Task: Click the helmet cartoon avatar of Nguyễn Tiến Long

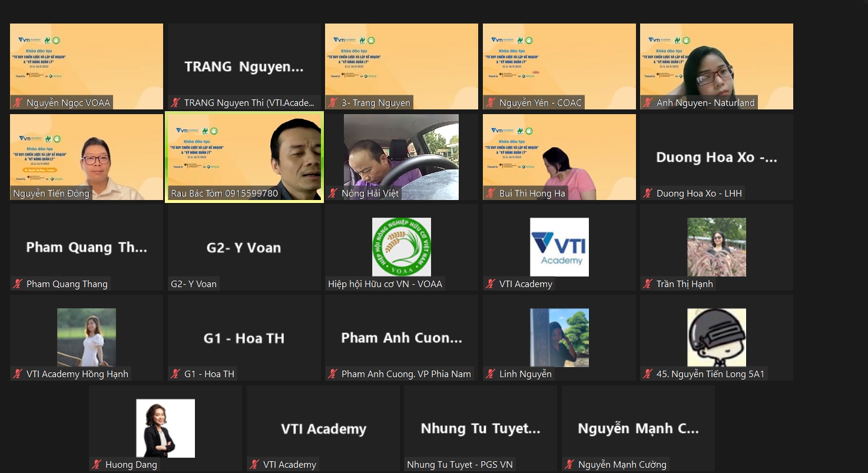Action: tap(716, 338)
